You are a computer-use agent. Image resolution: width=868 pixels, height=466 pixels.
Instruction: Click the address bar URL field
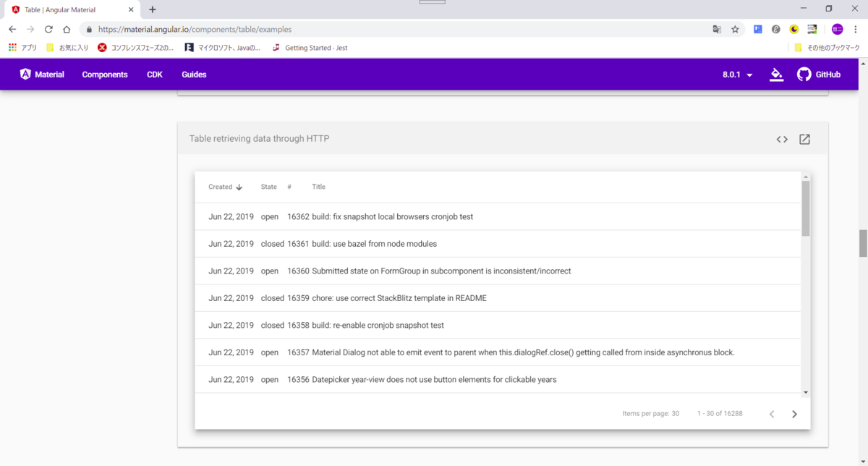[217, 29]
